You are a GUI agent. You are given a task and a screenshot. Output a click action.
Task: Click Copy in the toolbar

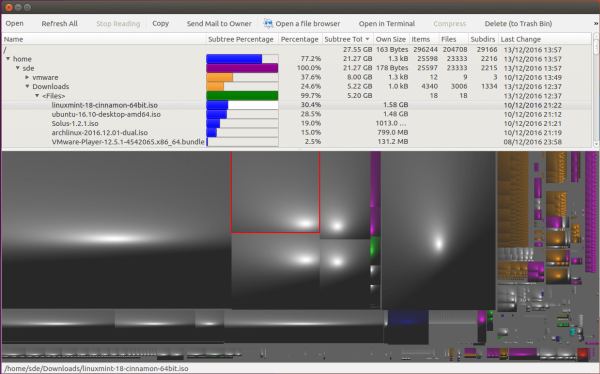tap(161, 23)
